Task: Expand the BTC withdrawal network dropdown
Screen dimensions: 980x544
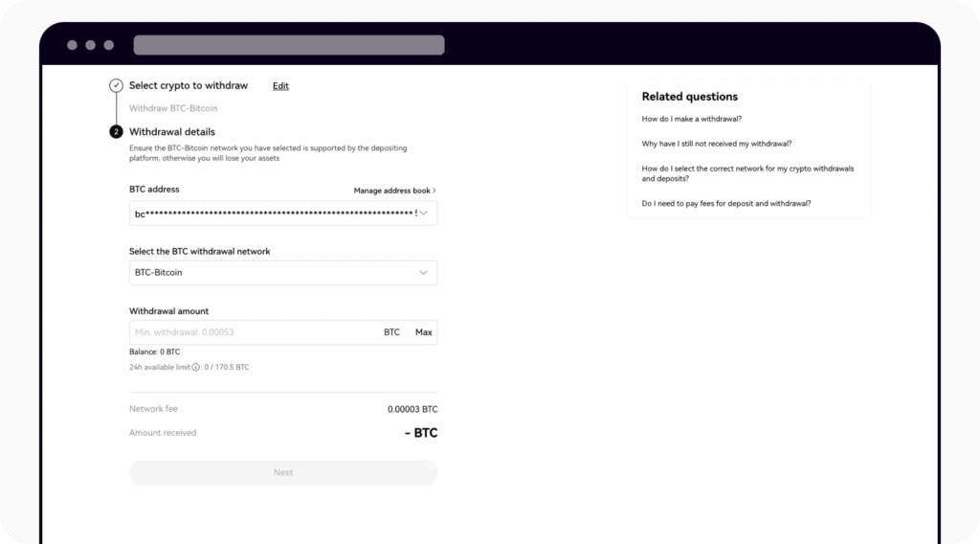Action: click(424, 273)
